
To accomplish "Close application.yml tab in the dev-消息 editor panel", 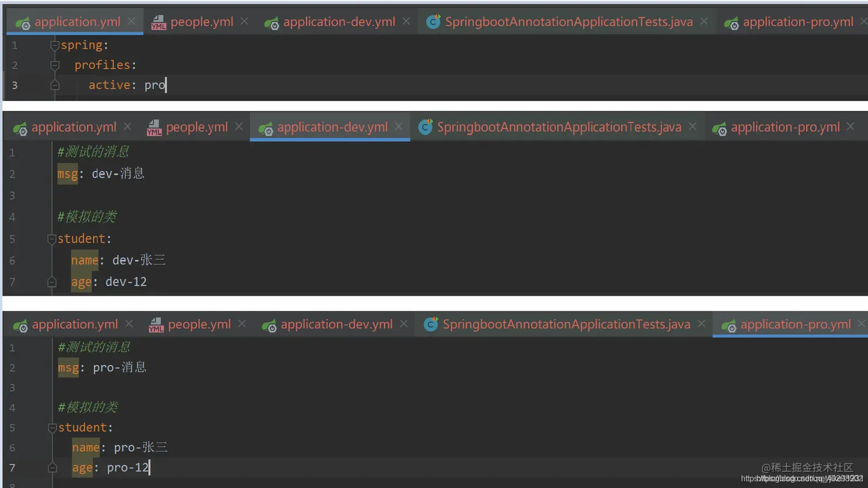I will tap(127, 126).
